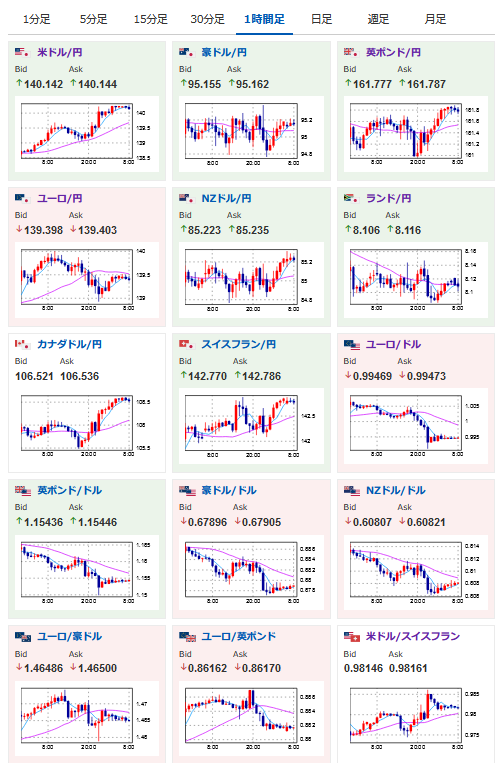
Task: Click the Australia flag icon beside 豪ドル/円
Action: coord(186,52)
